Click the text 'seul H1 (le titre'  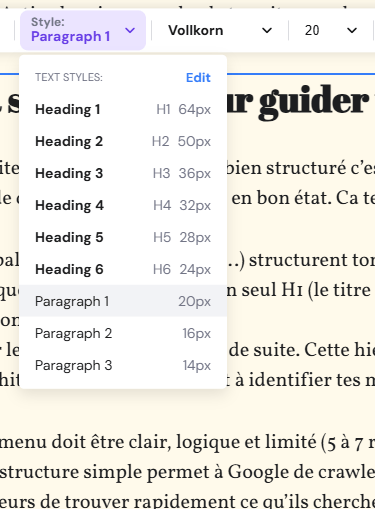point(306,290)
